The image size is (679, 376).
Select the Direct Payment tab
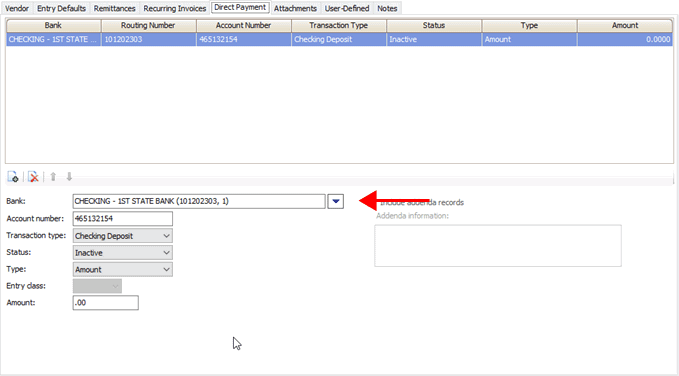pyautogui.click(x=240, y=7)
